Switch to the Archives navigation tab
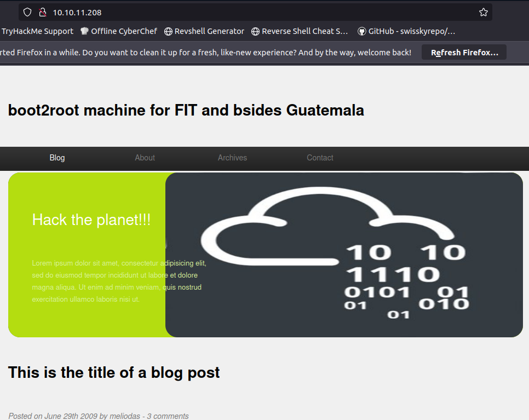The width and height of the screenshot is (529, 420). [x=232, y=158]
